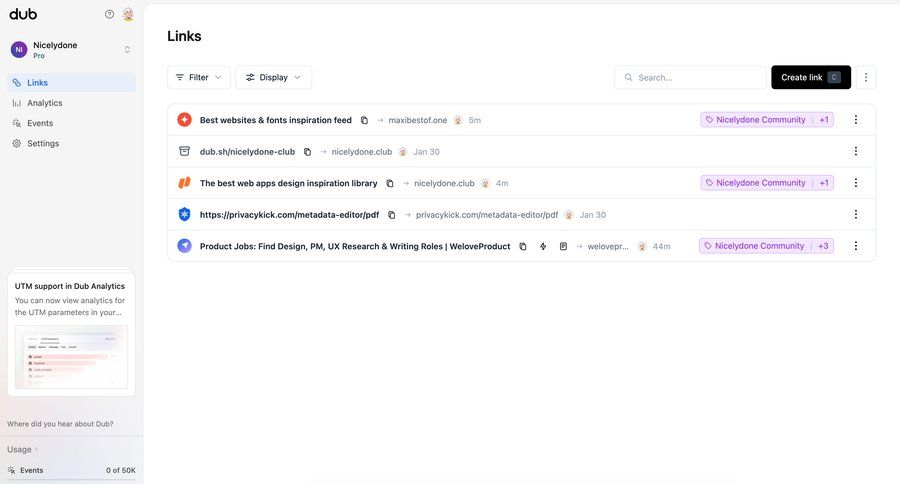
Task: Click the dub logo
Action: 23,14
